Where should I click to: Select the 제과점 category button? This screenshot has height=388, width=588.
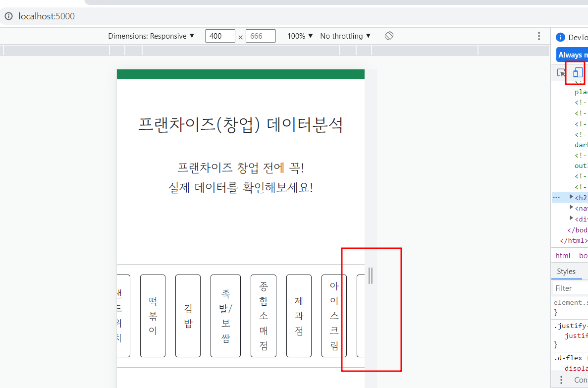(x=299, y=316)
